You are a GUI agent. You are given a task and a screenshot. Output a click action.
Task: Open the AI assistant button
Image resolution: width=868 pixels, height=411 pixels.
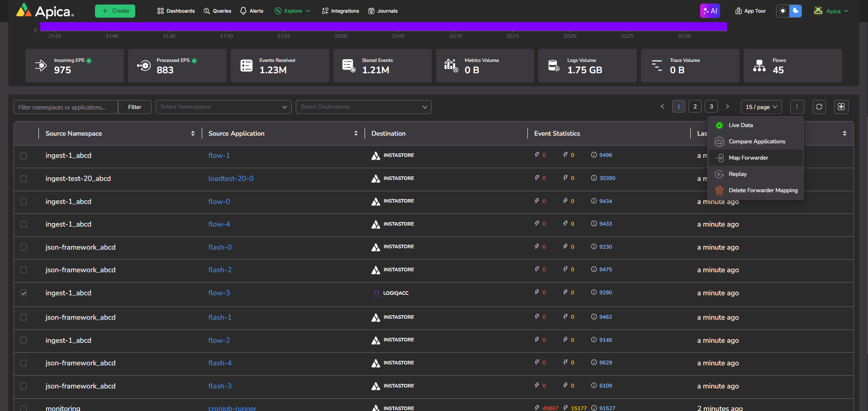pos(710,11)
